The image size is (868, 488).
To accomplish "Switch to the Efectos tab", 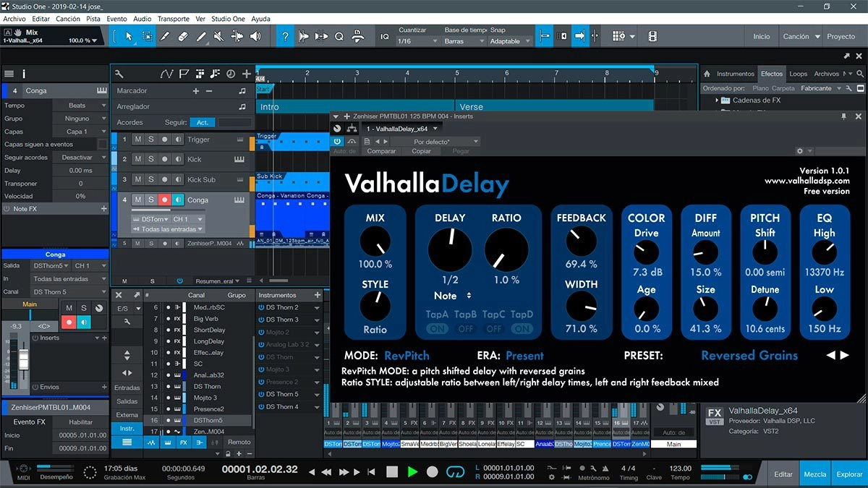I will [x=772, y=73].
